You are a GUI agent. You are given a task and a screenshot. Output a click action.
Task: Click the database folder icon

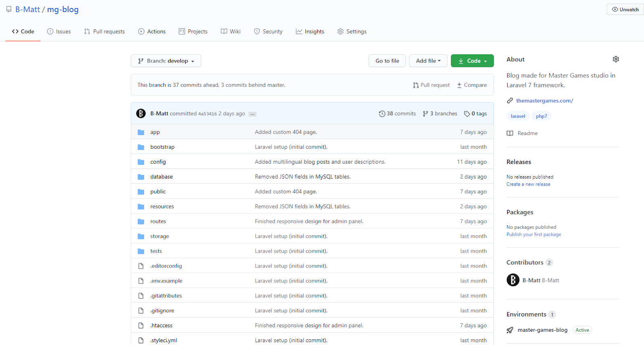pos(141,177)
